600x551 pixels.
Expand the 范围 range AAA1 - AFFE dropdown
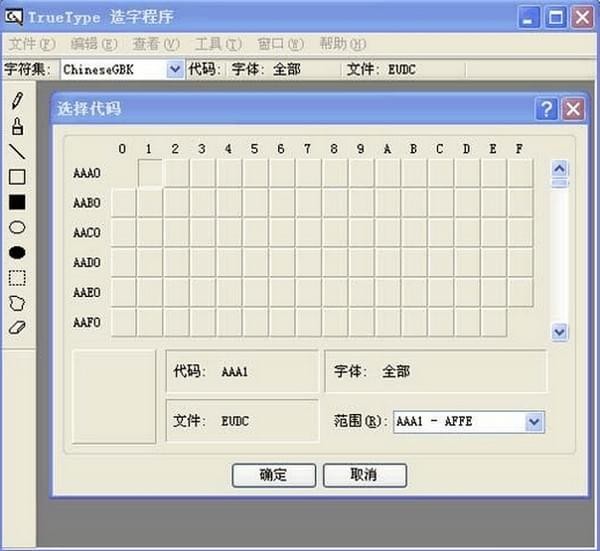pos(534,422)
